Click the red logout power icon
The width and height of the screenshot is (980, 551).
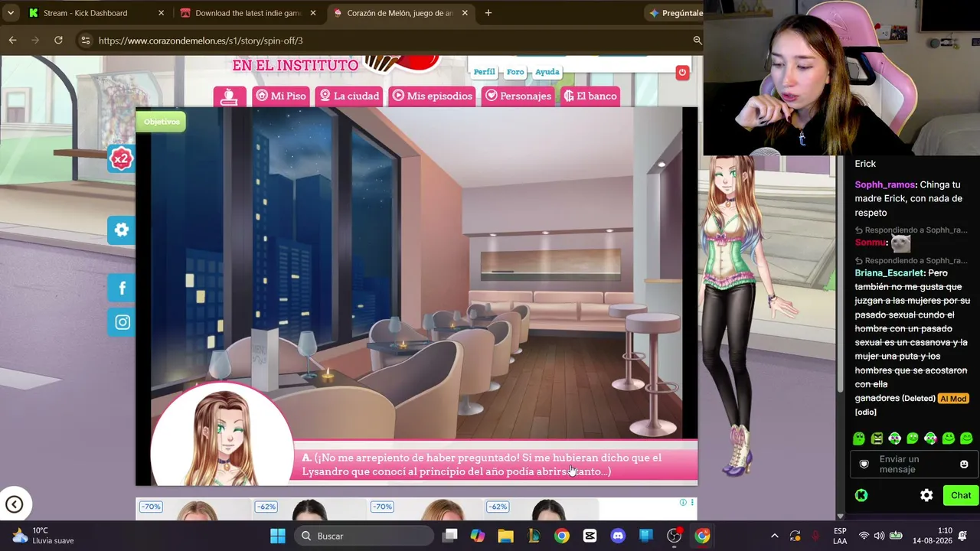click(x=682, y=73)
